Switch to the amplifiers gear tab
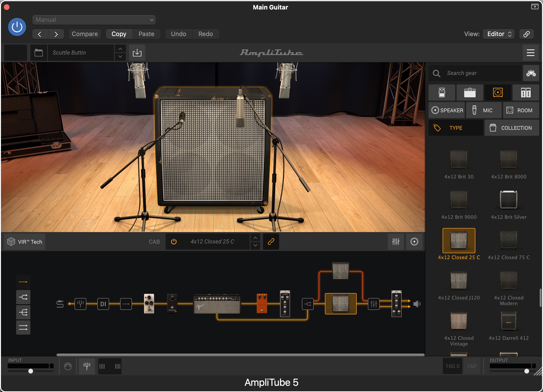The width and height of the screenshot is (543, 392). coord(470,93)
